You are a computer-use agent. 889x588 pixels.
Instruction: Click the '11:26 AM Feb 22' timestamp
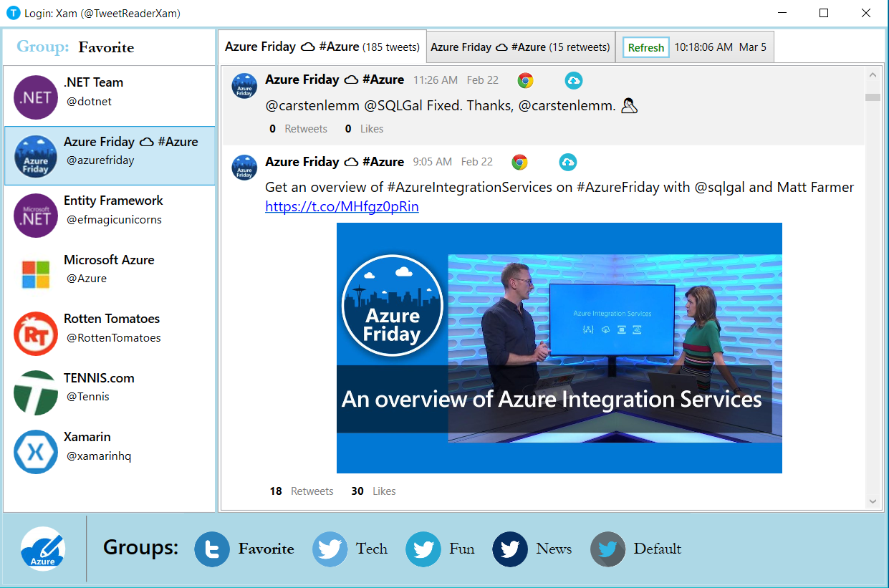coord(456,80)
